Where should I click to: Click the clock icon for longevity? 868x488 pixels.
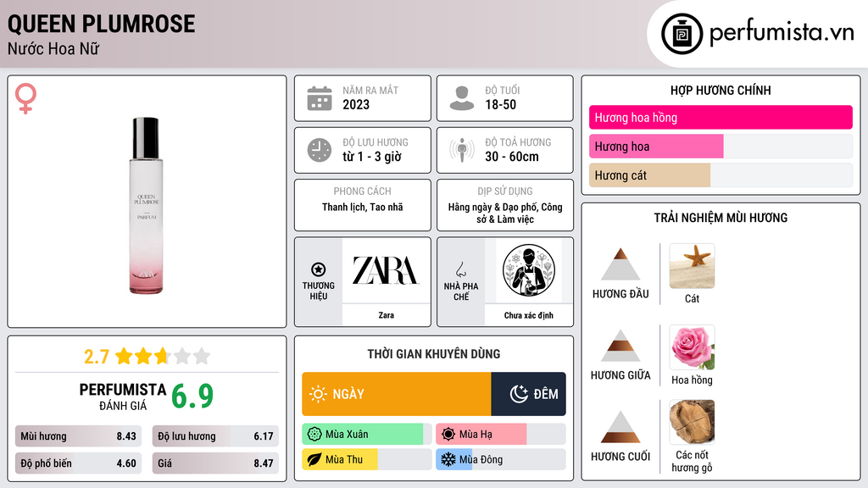coord(320,150)
